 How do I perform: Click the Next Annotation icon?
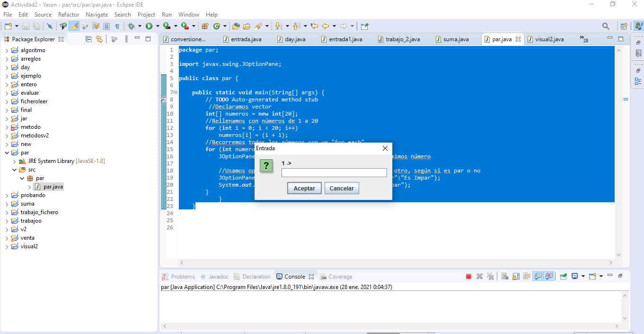point(278,26)
